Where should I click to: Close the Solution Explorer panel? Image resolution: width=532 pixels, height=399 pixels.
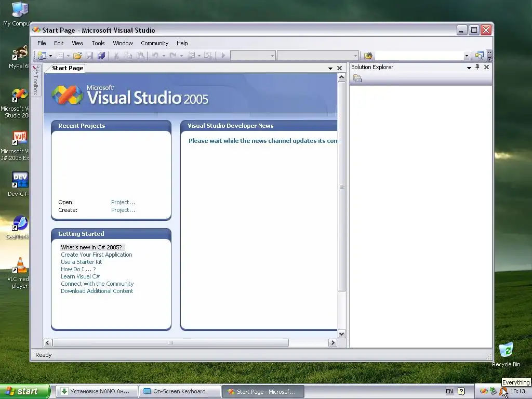[486, 67]
